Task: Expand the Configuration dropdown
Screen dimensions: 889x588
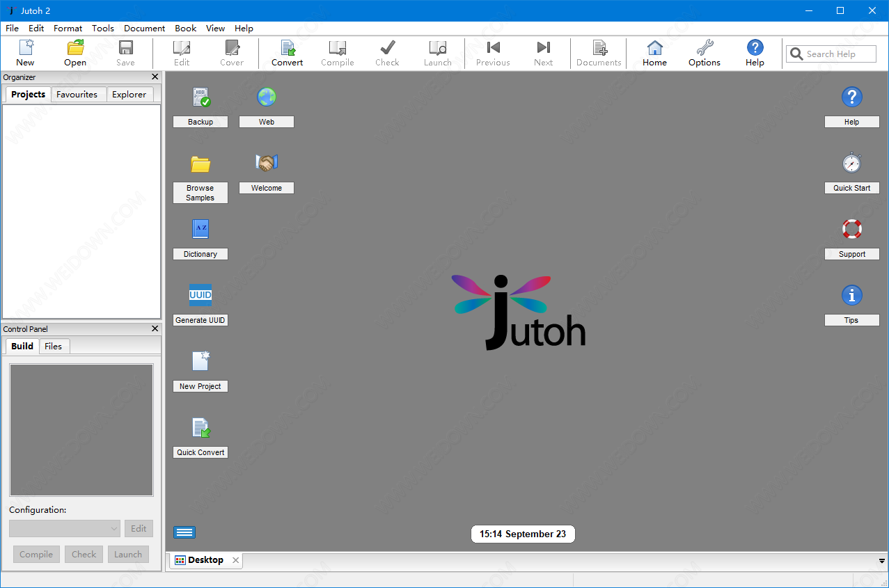Action: click(x=65, y=529)
